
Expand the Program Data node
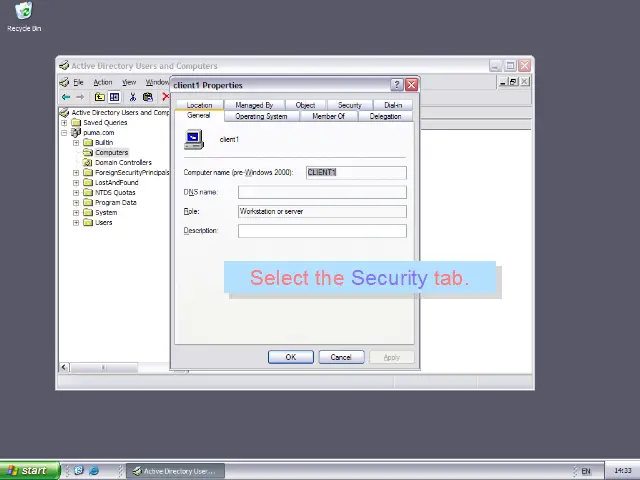pos(76,202)
